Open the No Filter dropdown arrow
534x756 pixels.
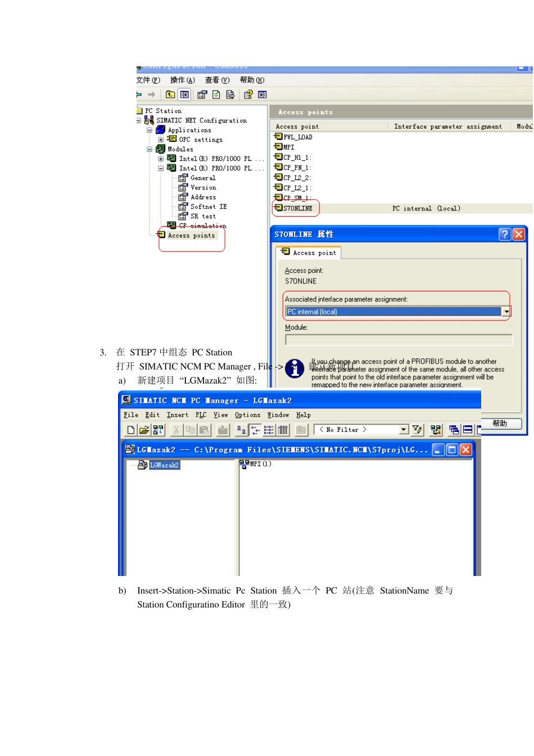[x=404, y=430]
